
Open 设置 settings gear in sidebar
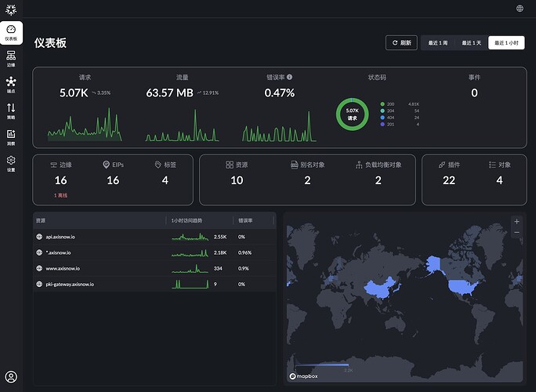(x=11, y=162)
